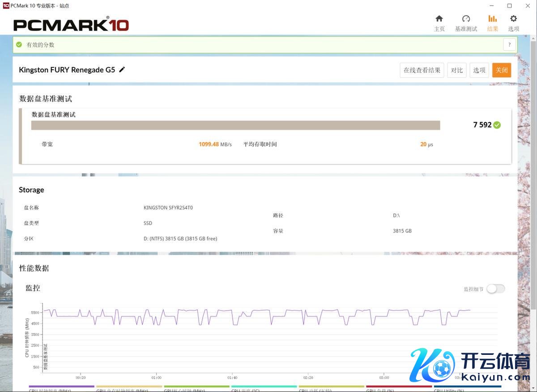Go to the 主页 home icon
Screen dimensions: 537x392
point(439,19)
